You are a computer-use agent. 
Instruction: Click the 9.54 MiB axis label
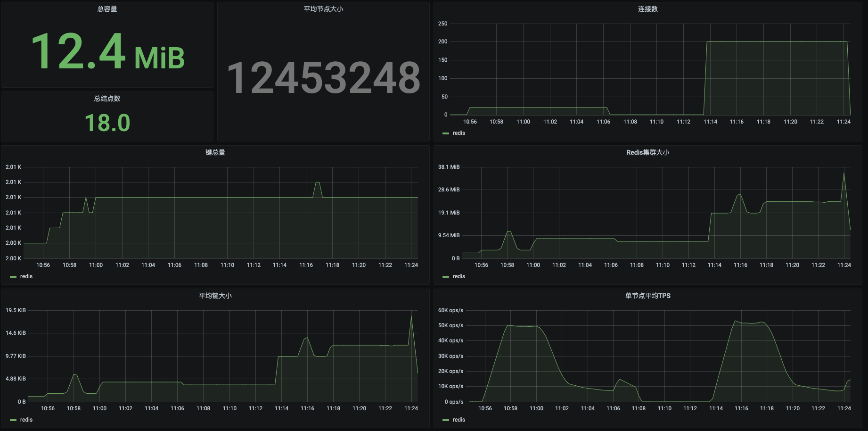coord(449,235)
